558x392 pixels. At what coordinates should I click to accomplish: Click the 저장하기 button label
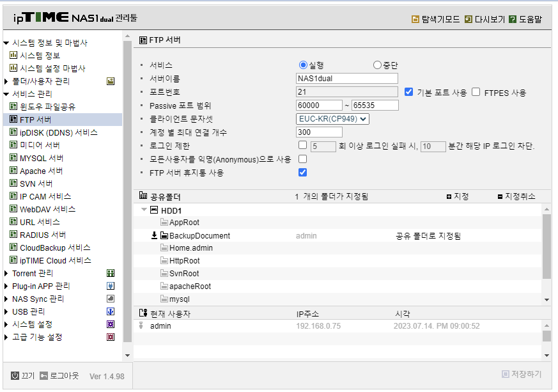pos(526,374)
